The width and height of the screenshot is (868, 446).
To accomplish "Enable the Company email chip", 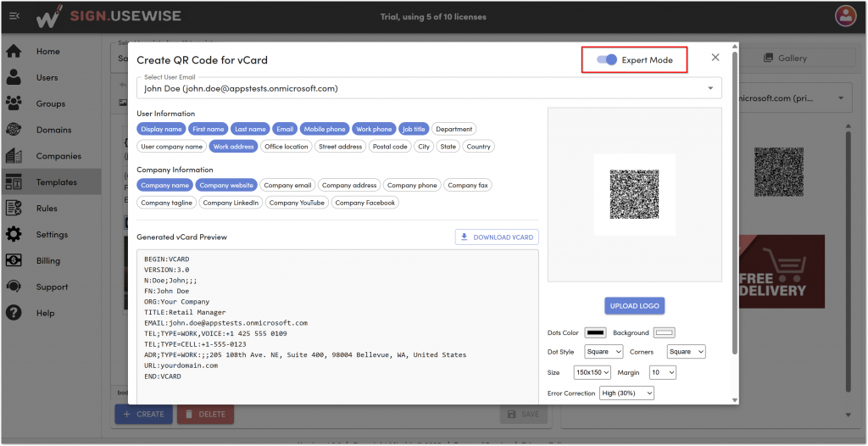I will [x=288, y=185].
